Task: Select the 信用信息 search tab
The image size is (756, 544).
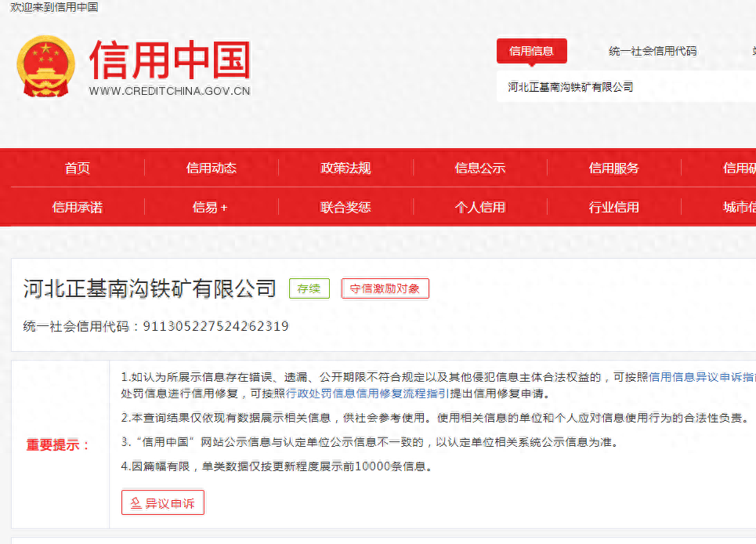Action: pos(531,51)
